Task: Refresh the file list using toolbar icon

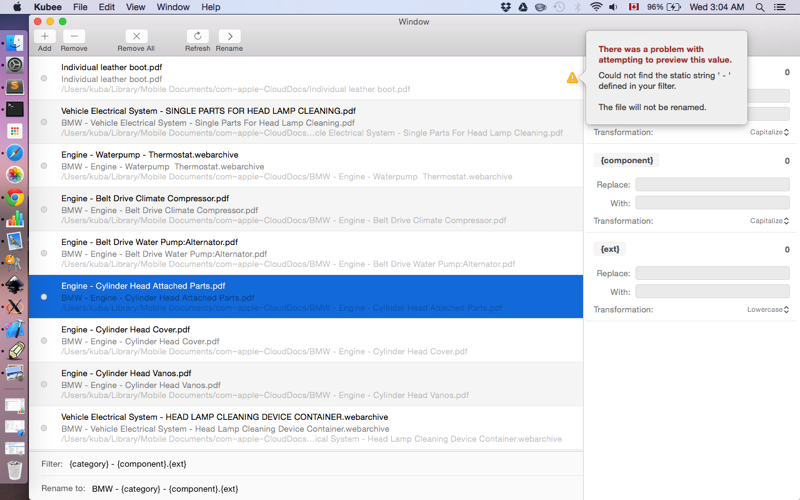Action: (197, 36)
